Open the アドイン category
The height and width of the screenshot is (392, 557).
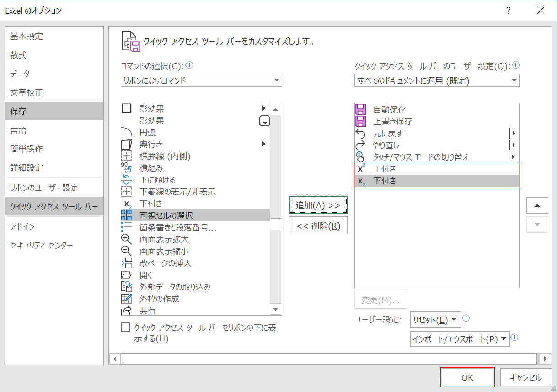click(x=54, y=226)
